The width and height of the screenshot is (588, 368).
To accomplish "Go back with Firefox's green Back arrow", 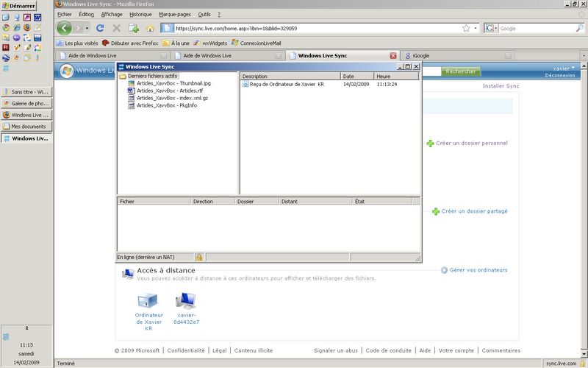I will (64, 28).
